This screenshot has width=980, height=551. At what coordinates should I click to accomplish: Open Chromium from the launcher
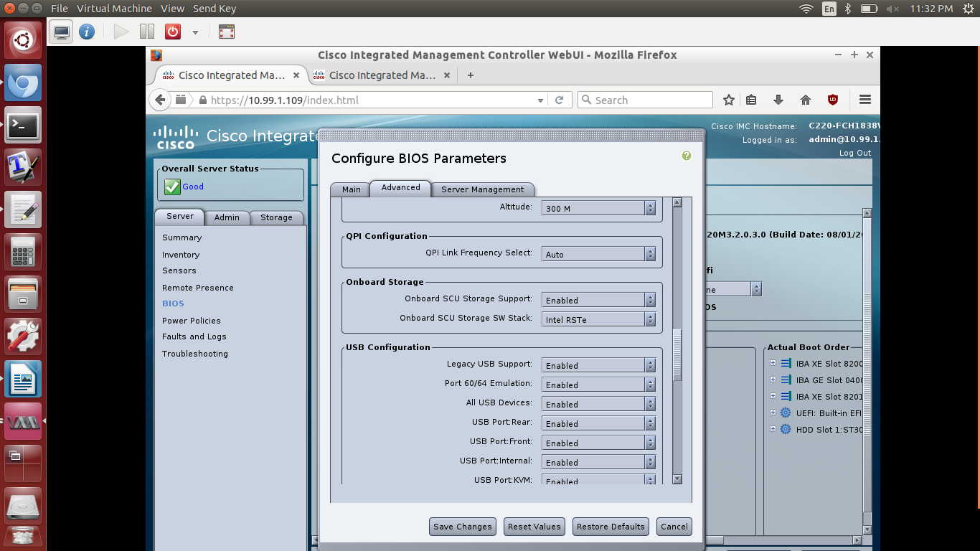tap(24, 83)
